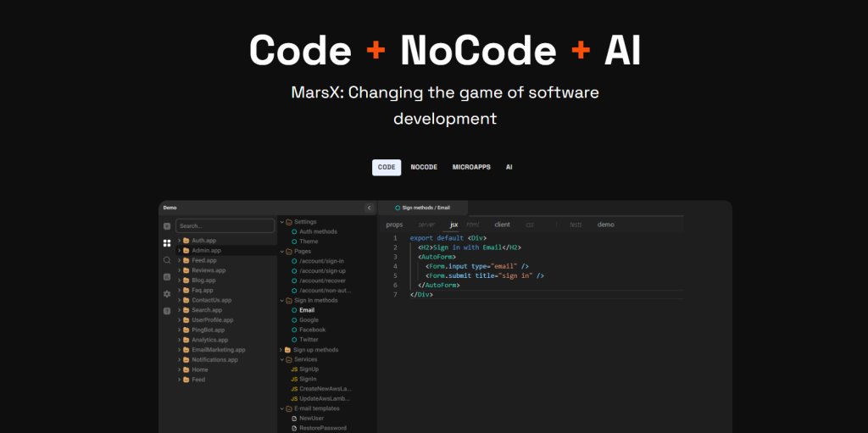Select Google sign in method
The height and width of the screenshot is (433, 868).
pos(309,320)
